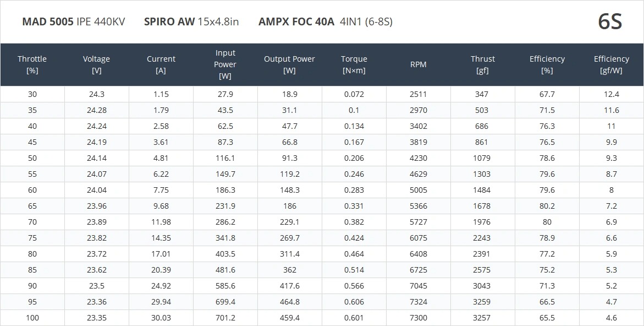Click the Efficiency [%] column header
644x326 pixels.
click(x=547, y=64)
